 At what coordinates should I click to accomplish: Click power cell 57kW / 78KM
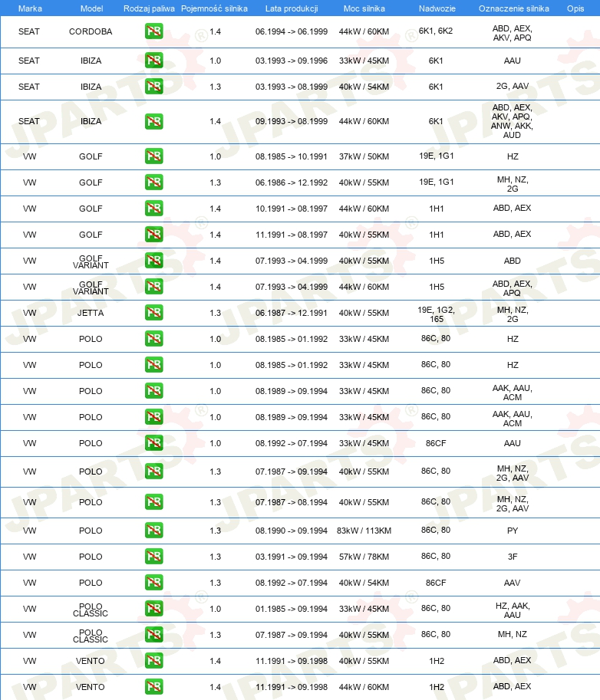point(364,557)
